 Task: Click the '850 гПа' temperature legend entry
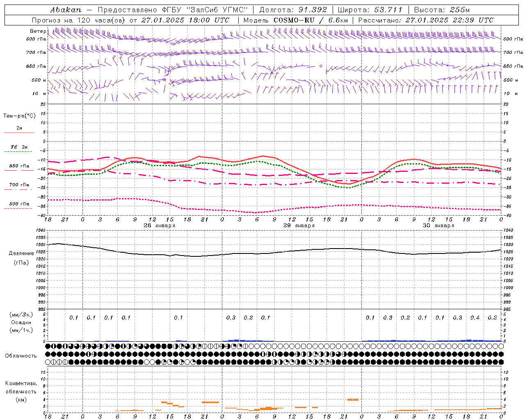point(19,166)
